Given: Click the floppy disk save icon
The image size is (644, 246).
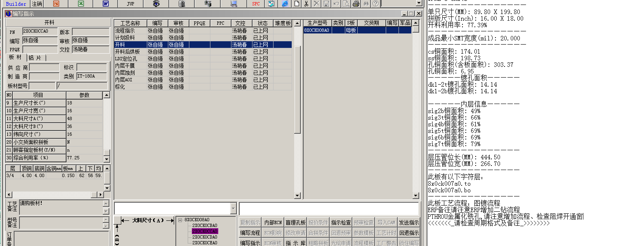Looking at the screenshot, I should (326, 4).
